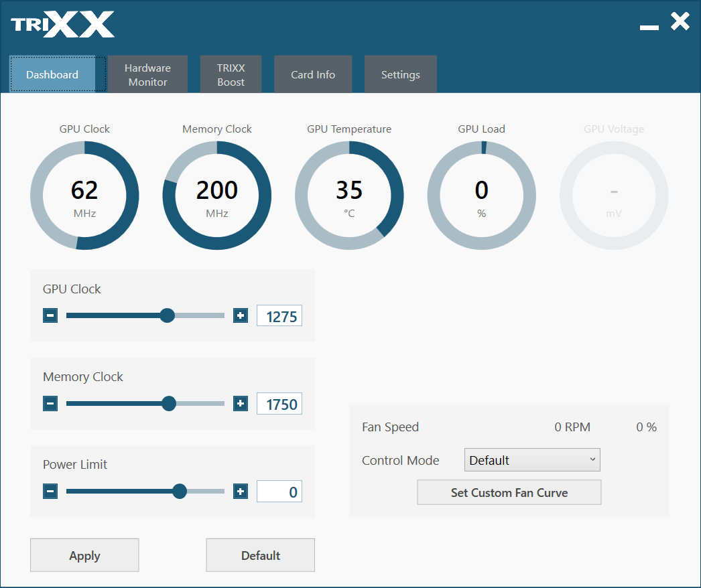The width and height of the screenshot is (701, 588).
Task: Increase GPU Clock with the plus button
Action: pyautogui.click(x=241, y=315)
